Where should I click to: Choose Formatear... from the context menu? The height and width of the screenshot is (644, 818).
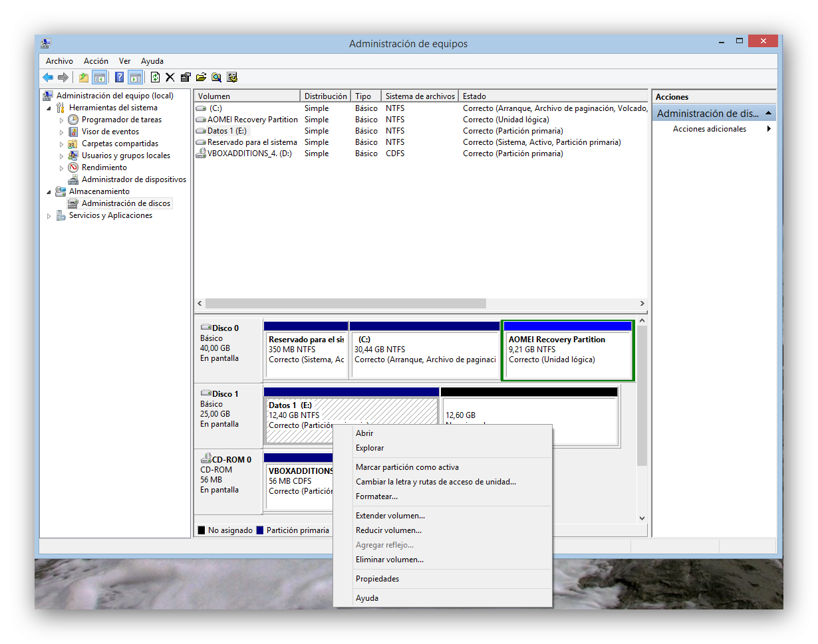(376, 496)
